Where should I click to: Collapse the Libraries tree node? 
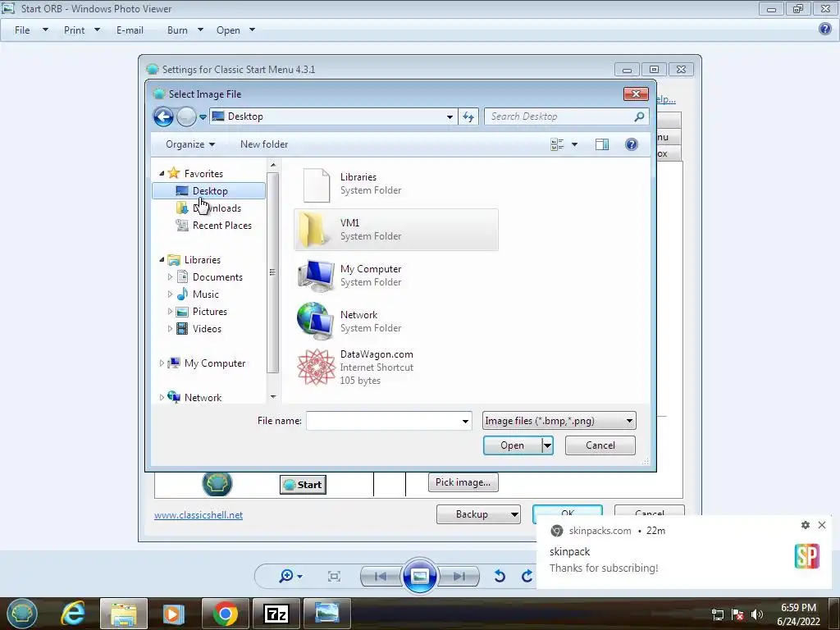[162, 259]
